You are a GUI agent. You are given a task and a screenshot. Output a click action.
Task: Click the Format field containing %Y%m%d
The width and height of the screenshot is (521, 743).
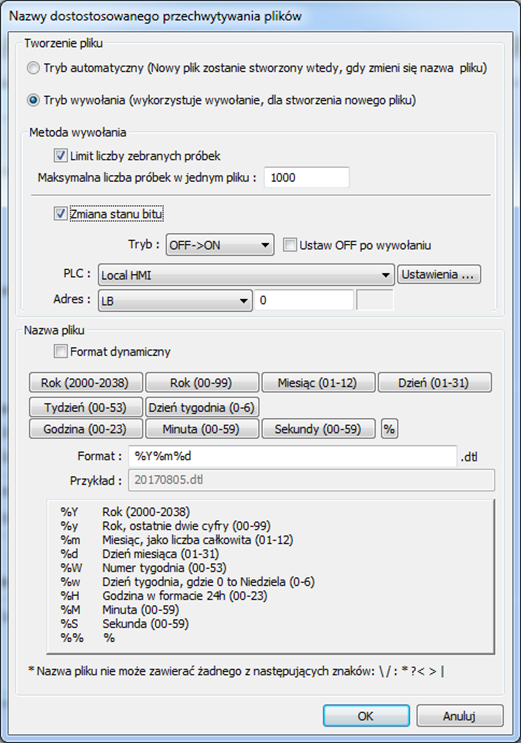293,456
